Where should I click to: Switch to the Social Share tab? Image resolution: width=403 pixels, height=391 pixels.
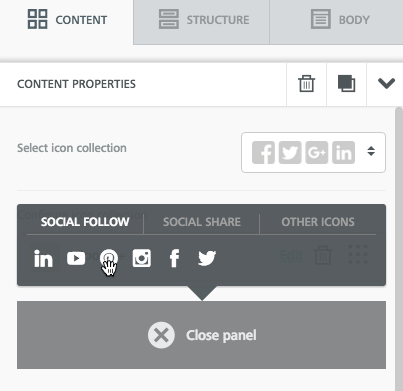click(x=202, y=222)
